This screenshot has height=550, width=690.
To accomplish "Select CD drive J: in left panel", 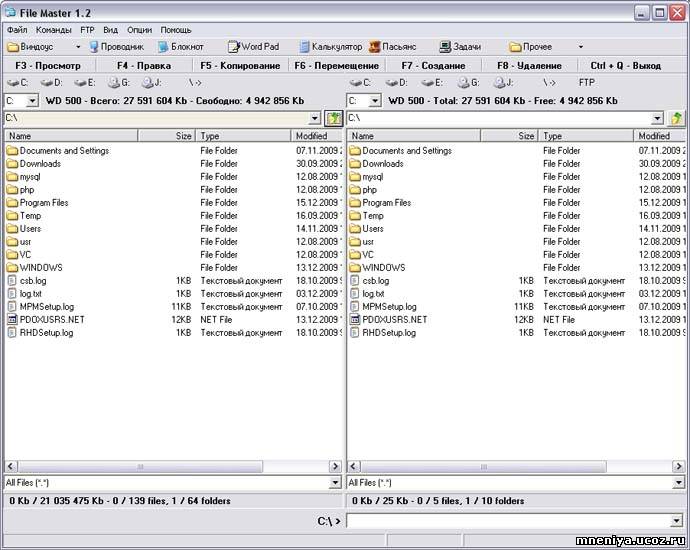I will click(x=152, y=82).
